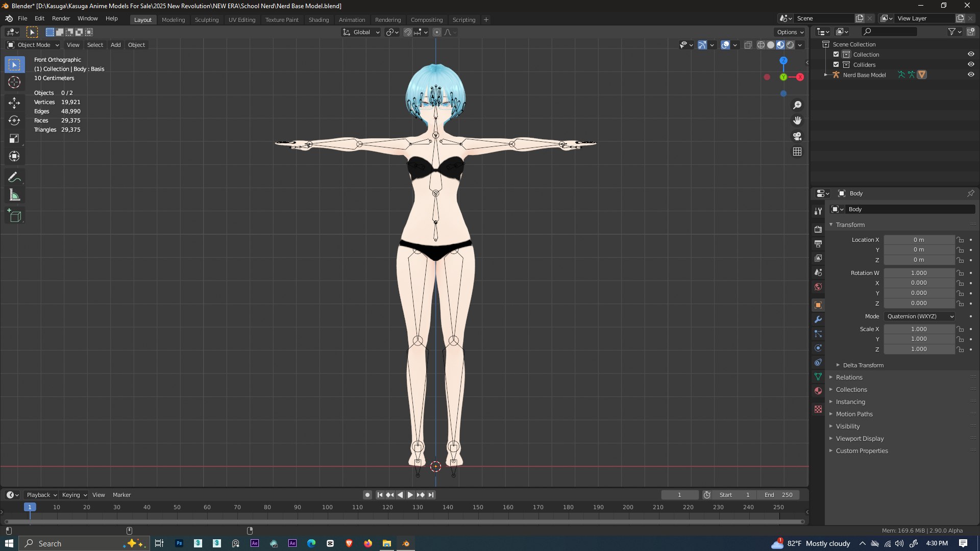Activate the Scale tool

pos(14,139)
